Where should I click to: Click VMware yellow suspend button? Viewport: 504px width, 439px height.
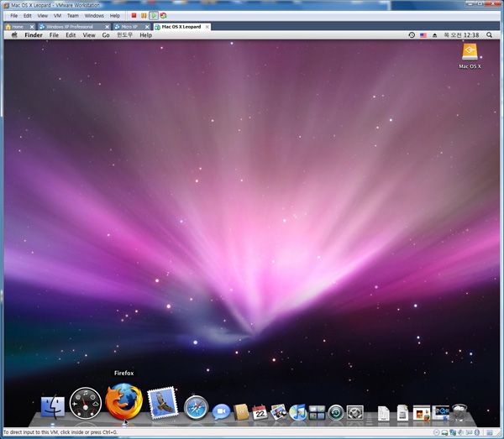144,15
